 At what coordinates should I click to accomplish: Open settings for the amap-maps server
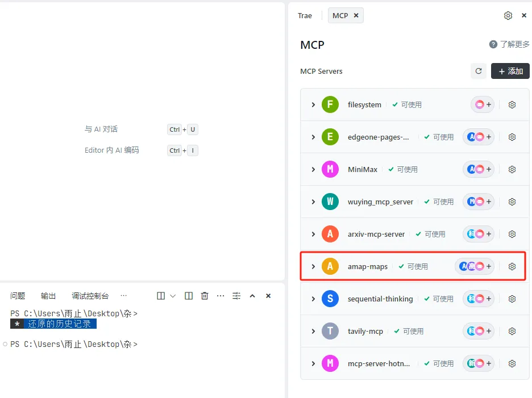512,266
